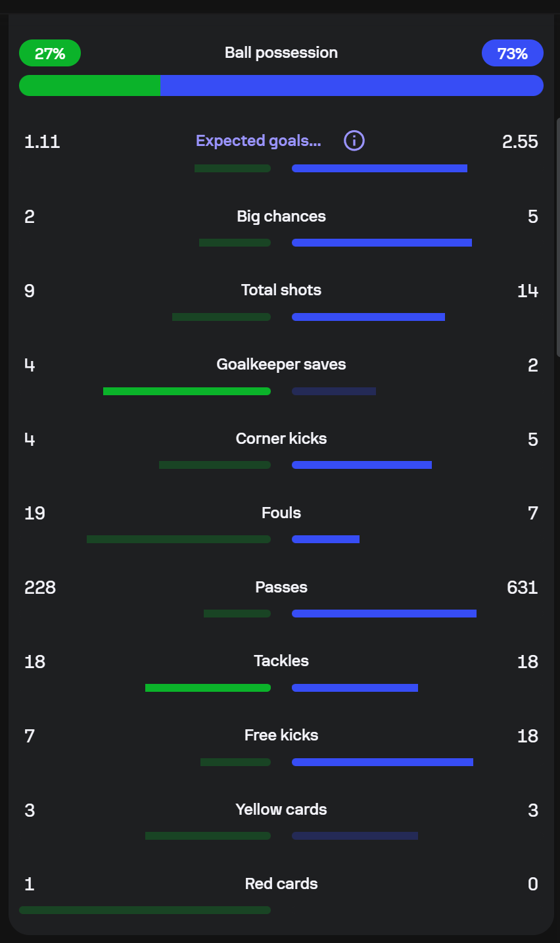The image size is (560, 943).
Task: Select the Corner kicks stat label
Action: (281, 439)
